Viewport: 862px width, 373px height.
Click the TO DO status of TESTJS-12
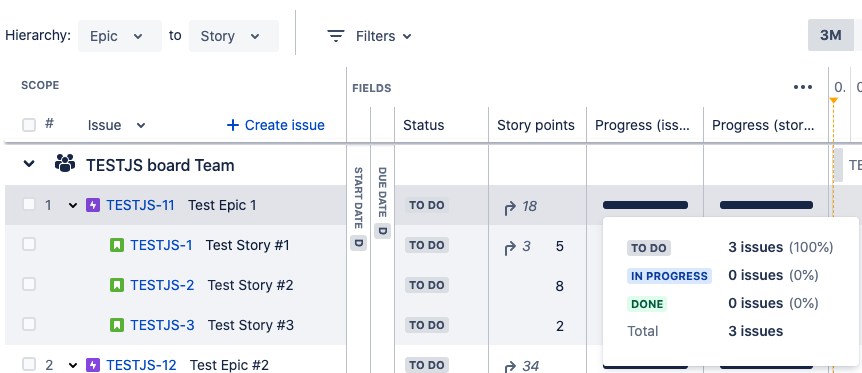point(427,365)
